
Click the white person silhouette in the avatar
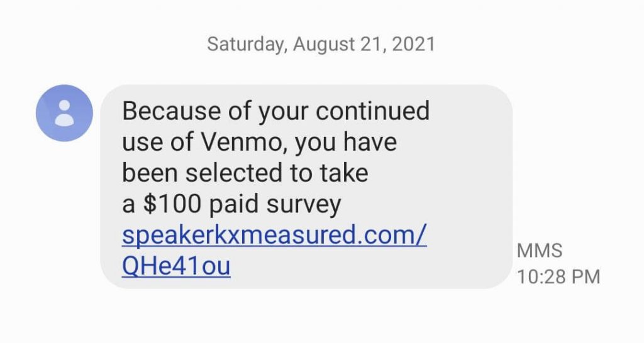click(x=65, y=113)
